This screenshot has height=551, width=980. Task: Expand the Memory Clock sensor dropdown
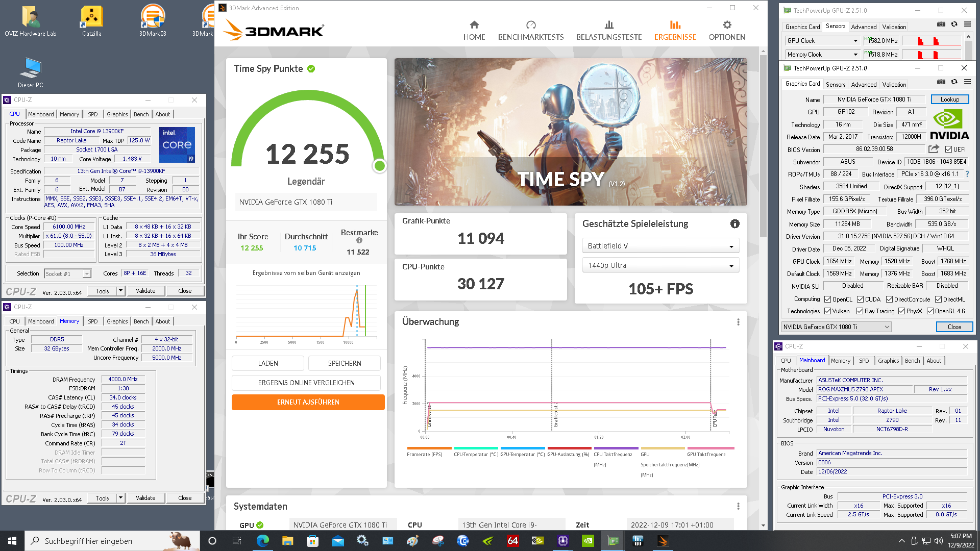(x=855, y=55)
